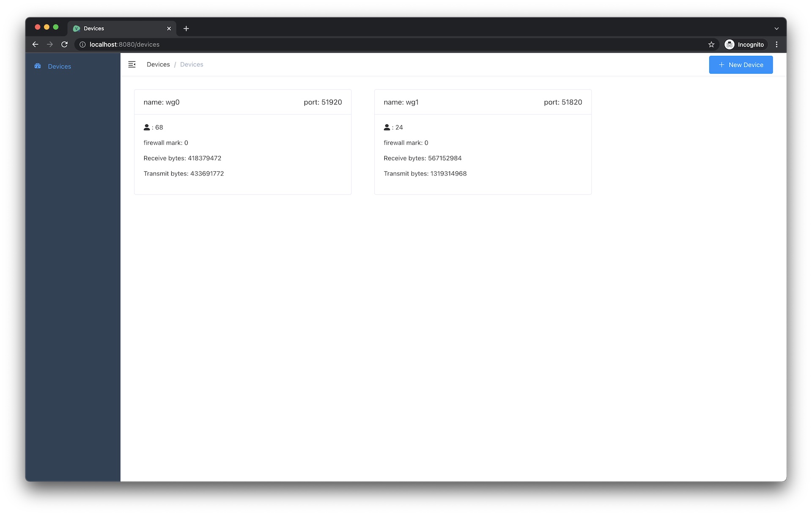Bookmark this page with the star icon

711,44
